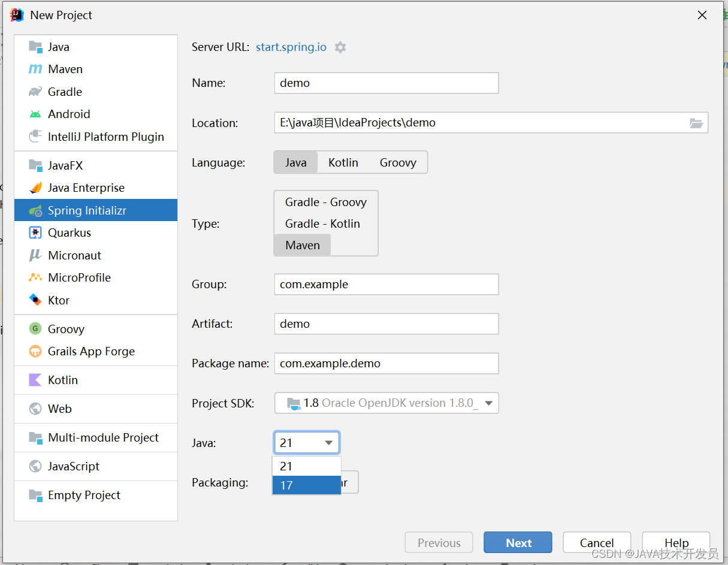Select Kotlin language option
The height and width of the screenshot is (565, 728).
343,162
